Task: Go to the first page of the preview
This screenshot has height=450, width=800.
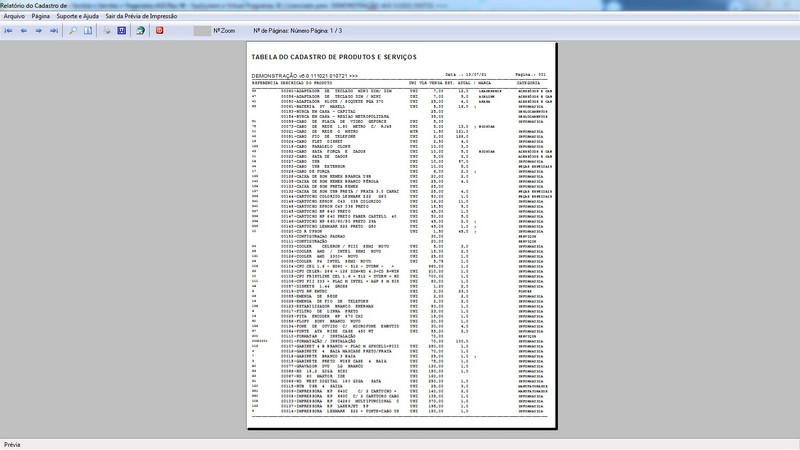Action: click(x=8, y=31)
